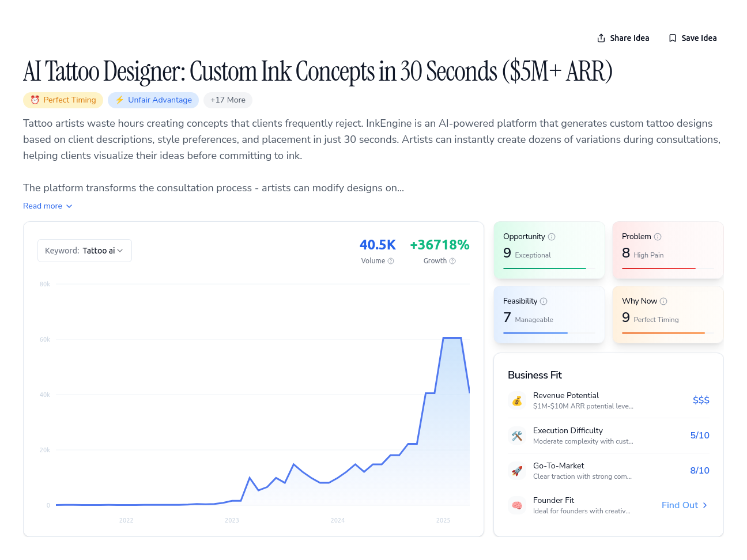Click the Save Idea button label

(699, 38)
